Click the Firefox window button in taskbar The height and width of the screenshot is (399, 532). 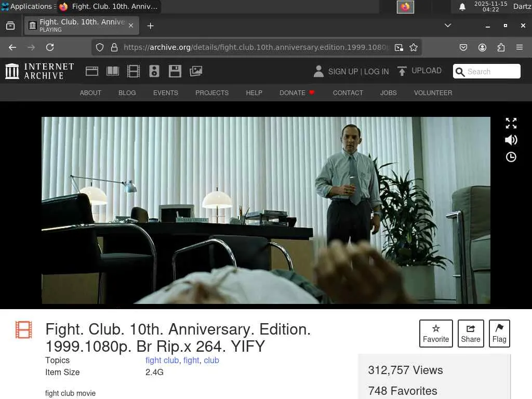tap(109, 6)
